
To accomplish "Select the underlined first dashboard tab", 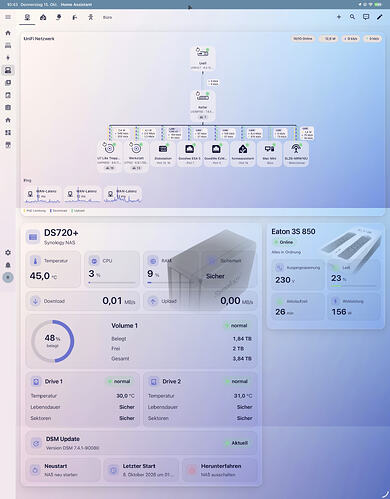I will click(27, 17).
